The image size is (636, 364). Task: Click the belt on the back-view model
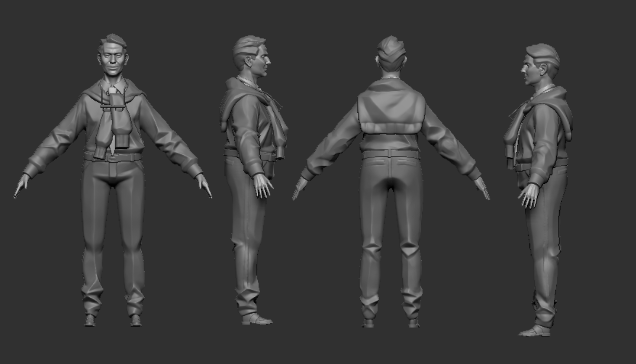click(391, 154)
